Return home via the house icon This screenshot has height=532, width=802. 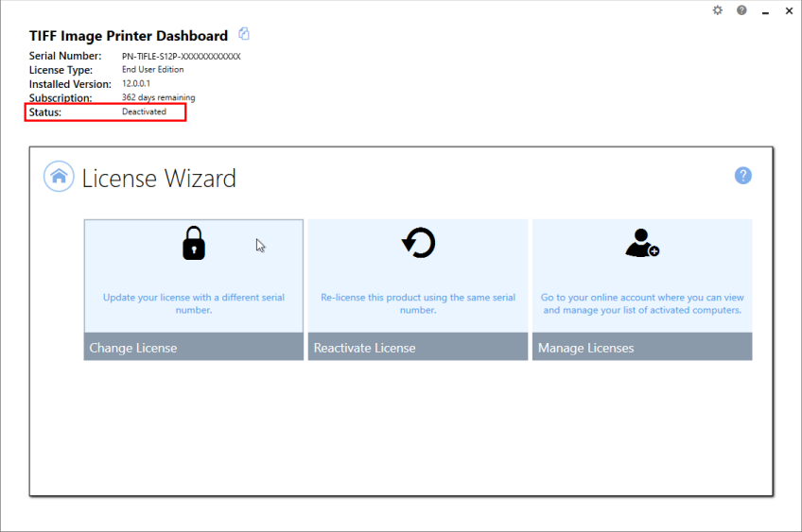point(59,177)
